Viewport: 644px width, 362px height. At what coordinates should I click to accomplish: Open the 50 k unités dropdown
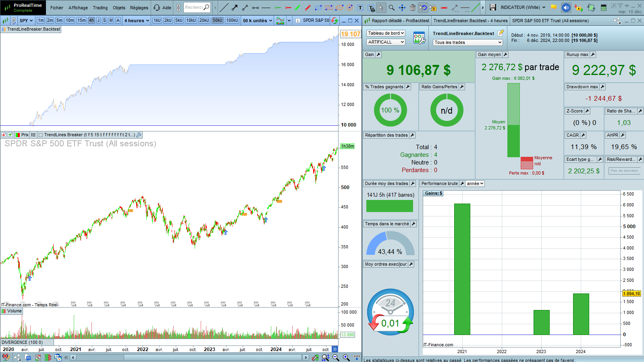pos(258,21)
